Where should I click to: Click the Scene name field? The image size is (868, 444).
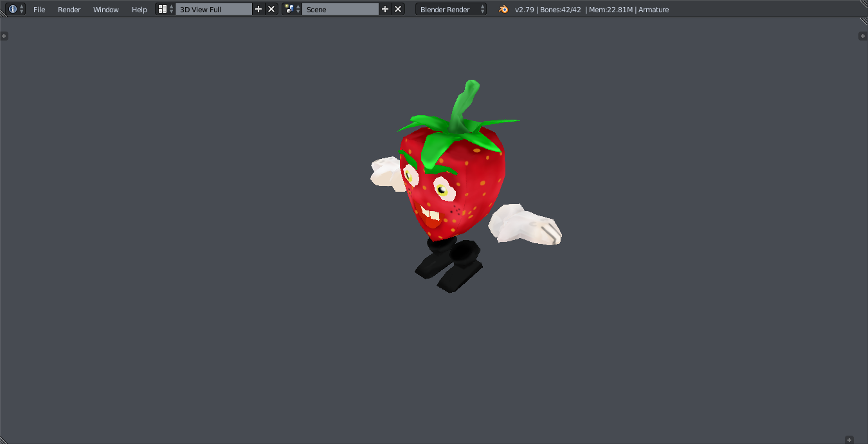pyautogui.click(x=341, y=9)
